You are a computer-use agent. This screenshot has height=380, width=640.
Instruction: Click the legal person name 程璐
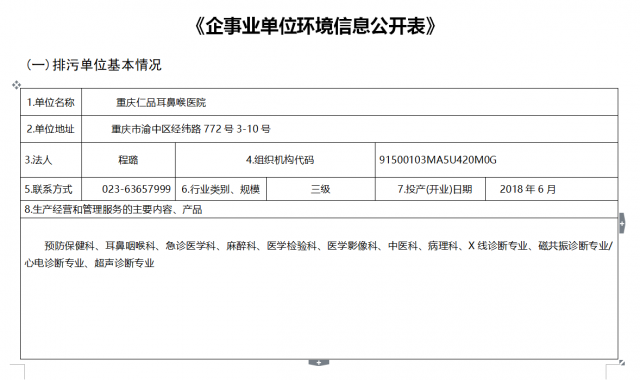point(128,160)
